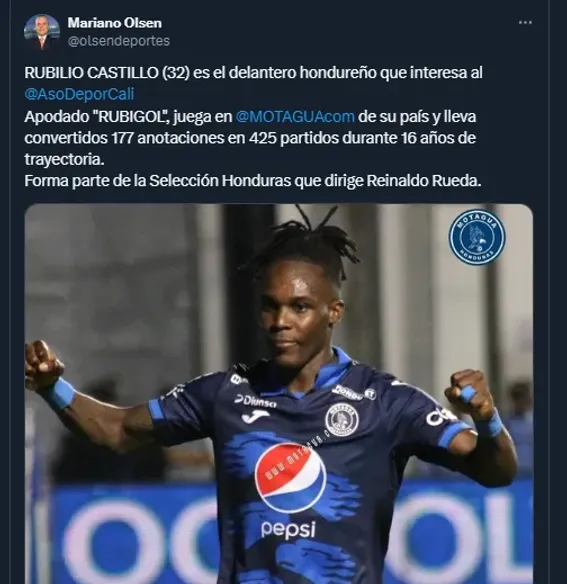Click the sentence about Reinaldo Rueda
The width and height of the screenshot is (567, 584).
point(253,181)
